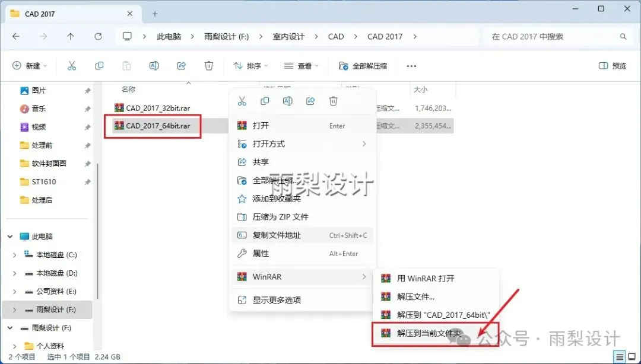Expand the 打开方式 submenu arrow
The width and height of the screenshot is (641, 364).
pos(364,144)
